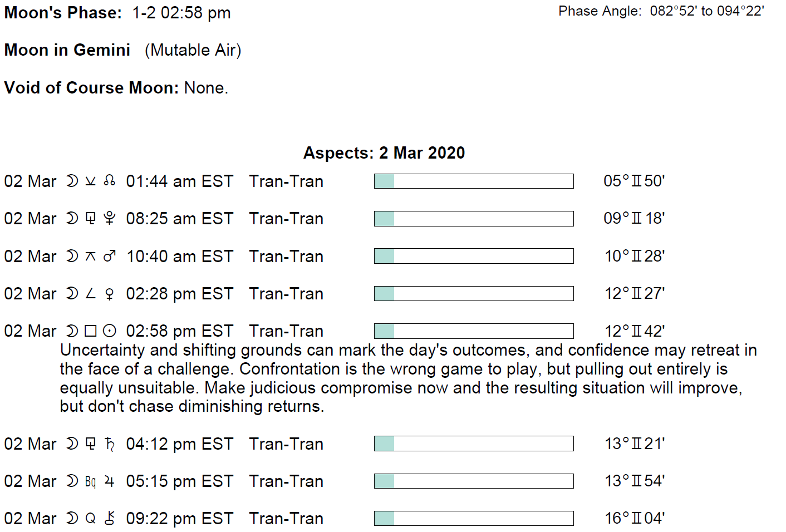Click the Chiron glyph in the 09:22 pm row

pyautogui.click(x=110, y=519)
